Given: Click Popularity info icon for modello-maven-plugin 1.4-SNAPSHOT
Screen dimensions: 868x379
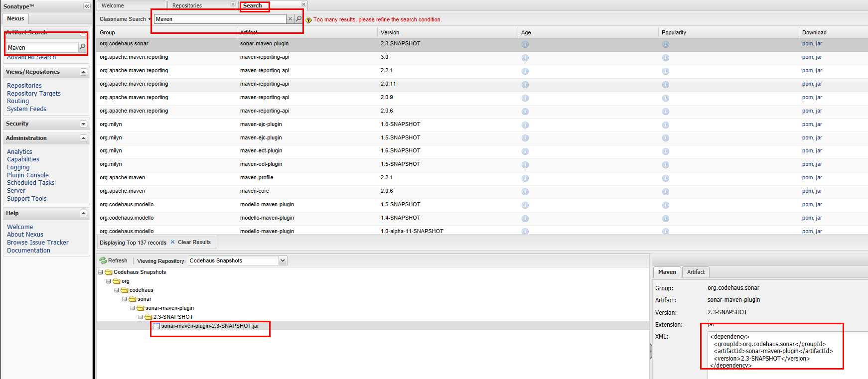Looking at the screenshot, I should (x=665, y=219).
